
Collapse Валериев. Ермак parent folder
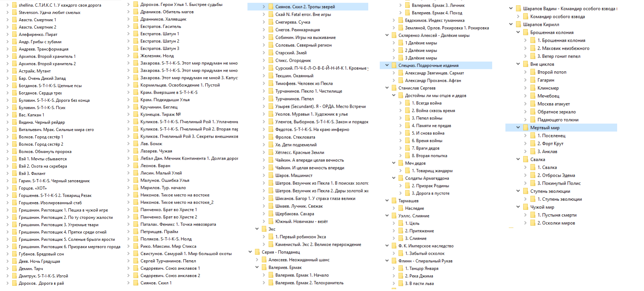257,267
